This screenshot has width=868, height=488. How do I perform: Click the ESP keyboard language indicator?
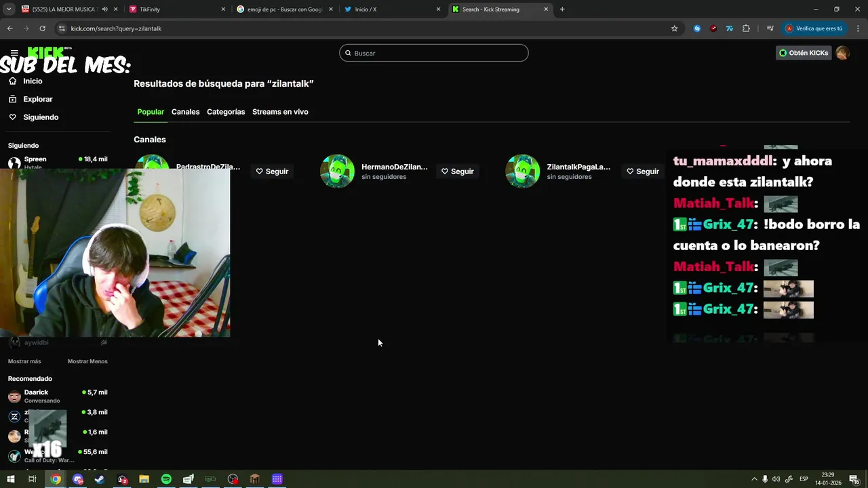(804, 479)
